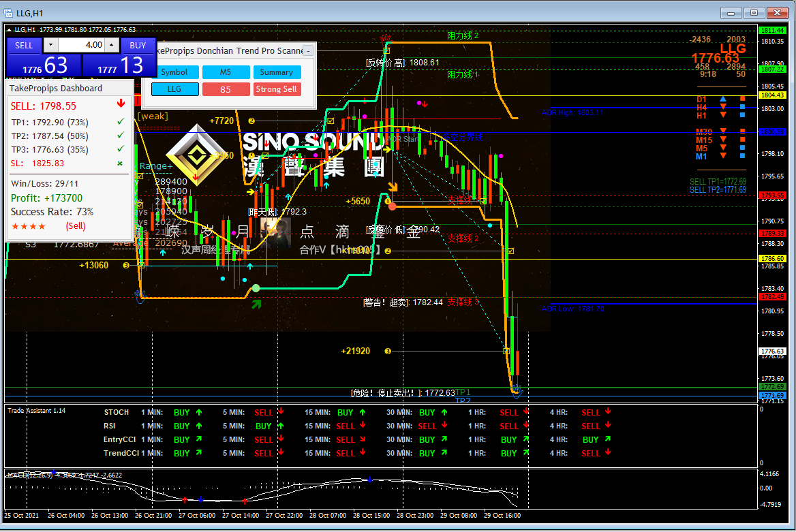Click the 'ADR Low: 1781.70' chart label
This screenshot has width=796, height=532.
[x=572, y=309]
